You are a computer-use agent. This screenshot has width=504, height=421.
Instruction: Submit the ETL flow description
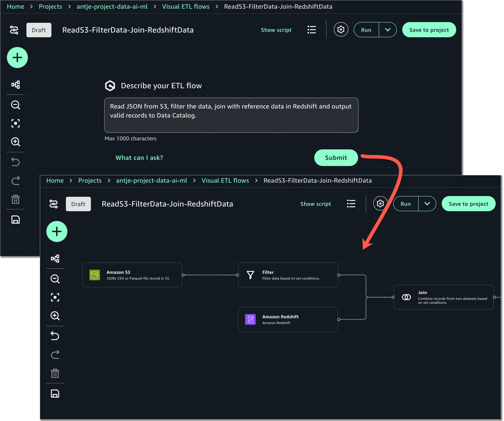point(336,158)
